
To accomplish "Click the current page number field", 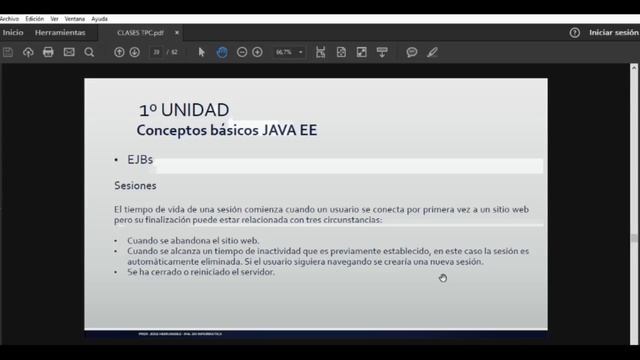I will point(156,52).
